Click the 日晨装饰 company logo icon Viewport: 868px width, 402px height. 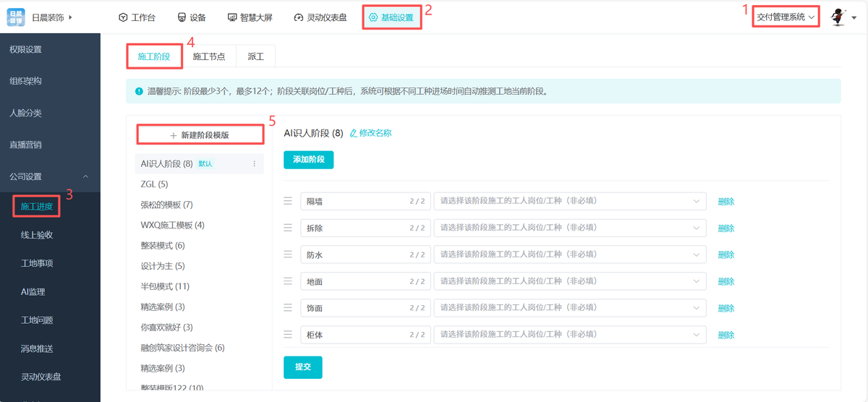point(17,17)
